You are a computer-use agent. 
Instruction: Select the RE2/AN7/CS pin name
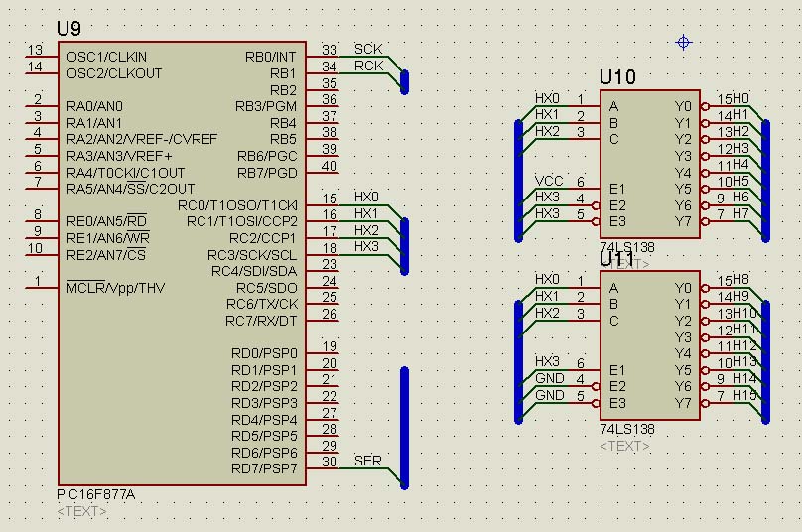click(106, 255)
